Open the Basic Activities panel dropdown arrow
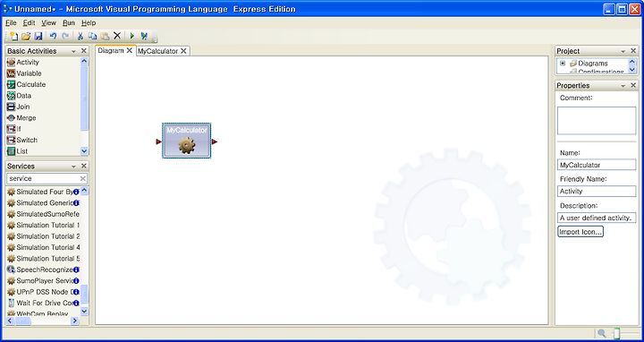Viewport: 644px width, 342px height. tap(74, 51)
